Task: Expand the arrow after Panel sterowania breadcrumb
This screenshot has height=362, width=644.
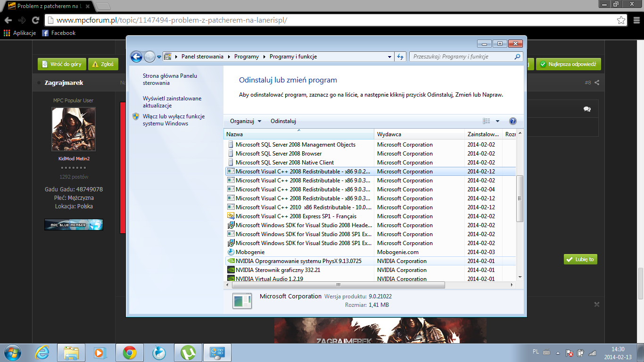Action: pos(229,57)
